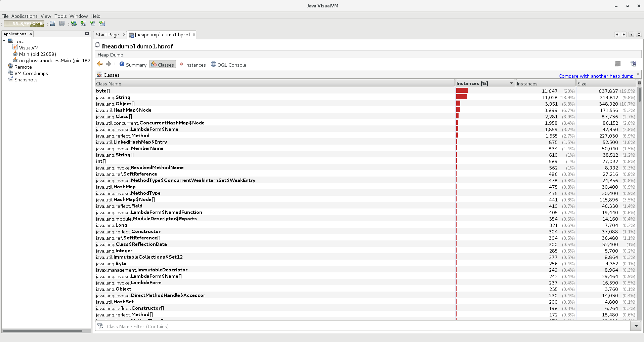Open the OQL Console view
This screenshot has width=644, height=342.
tap(228, 65)
